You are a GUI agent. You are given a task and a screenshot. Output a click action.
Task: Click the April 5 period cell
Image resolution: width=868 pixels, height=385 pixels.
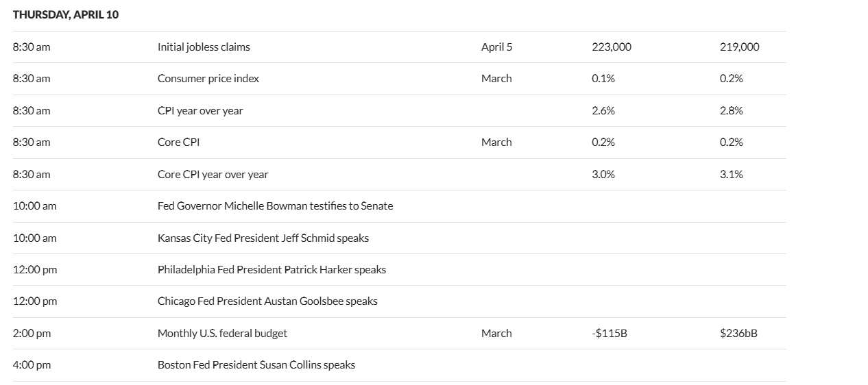pos(496,47)
